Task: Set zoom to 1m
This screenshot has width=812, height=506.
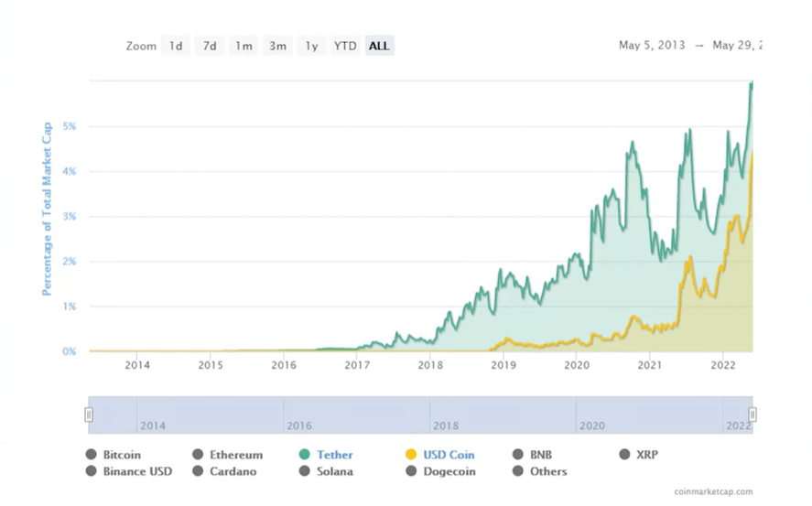Action: coord(244,46)
